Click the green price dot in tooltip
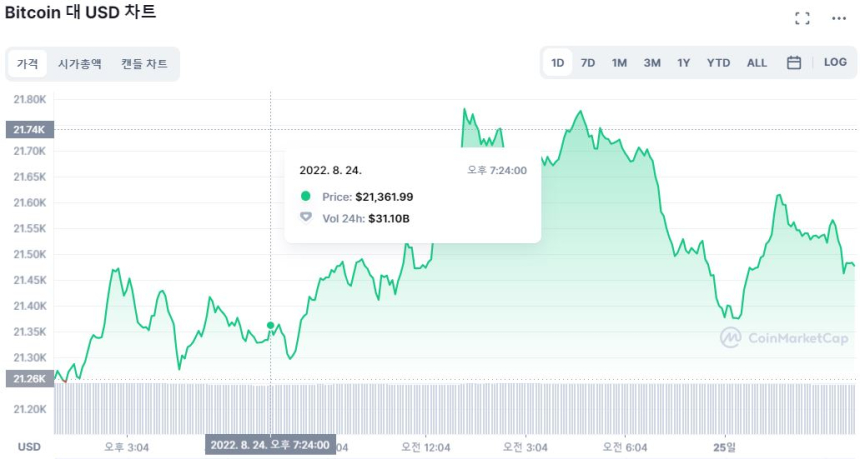This screenshot has width=860, height=459. pos(306,197)
